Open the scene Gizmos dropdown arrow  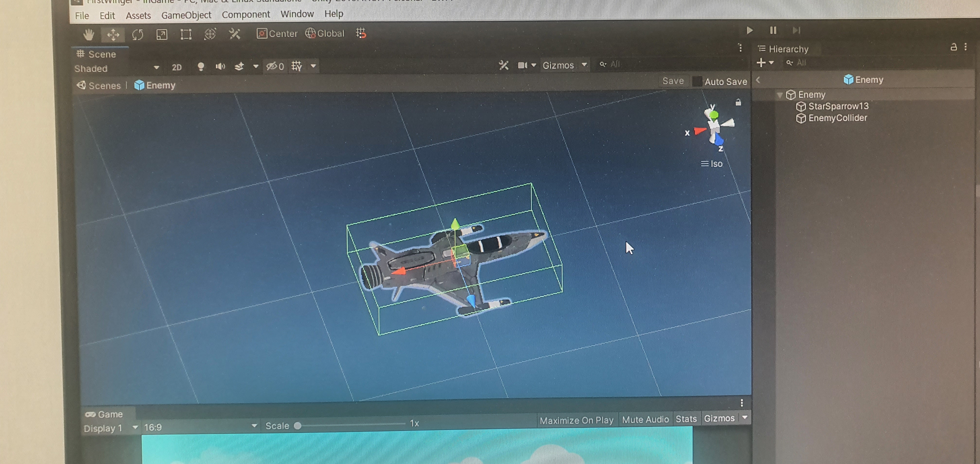pos(584,65)
